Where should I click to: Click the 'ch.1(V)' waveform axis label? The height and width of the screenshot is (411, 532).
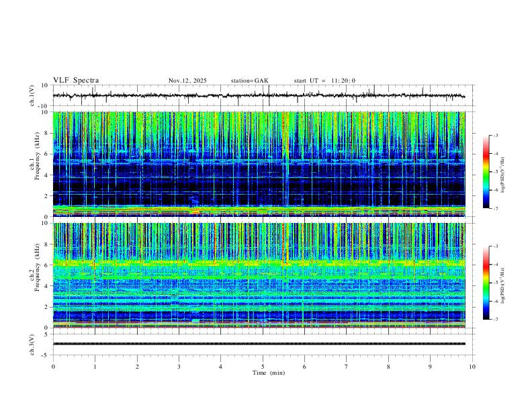coord(32,95)
